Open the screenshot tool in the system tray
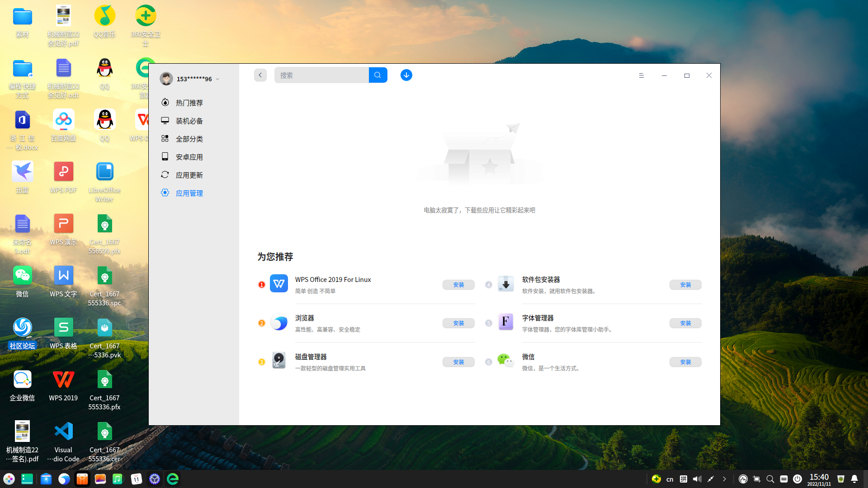The image size is (868, 488). (x=756, y=479)
